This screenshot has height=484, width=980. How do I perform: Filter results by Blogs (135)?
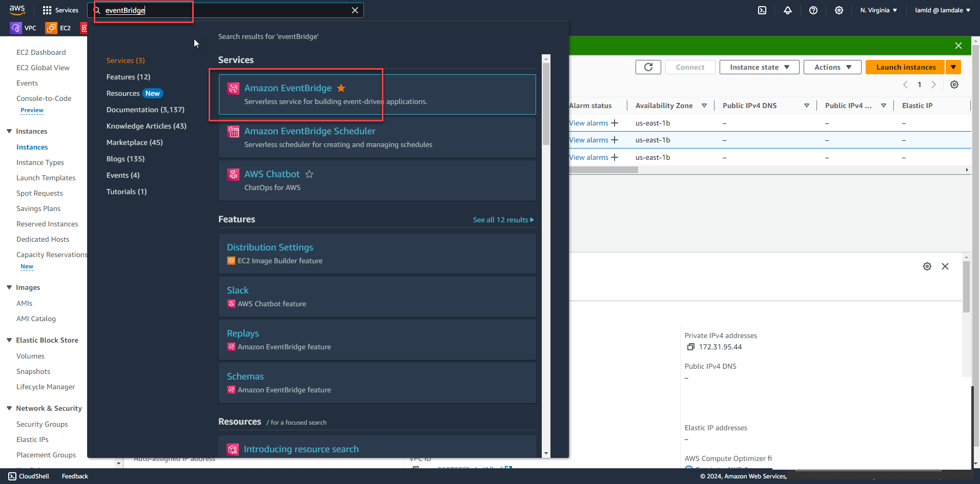(126, 159)
